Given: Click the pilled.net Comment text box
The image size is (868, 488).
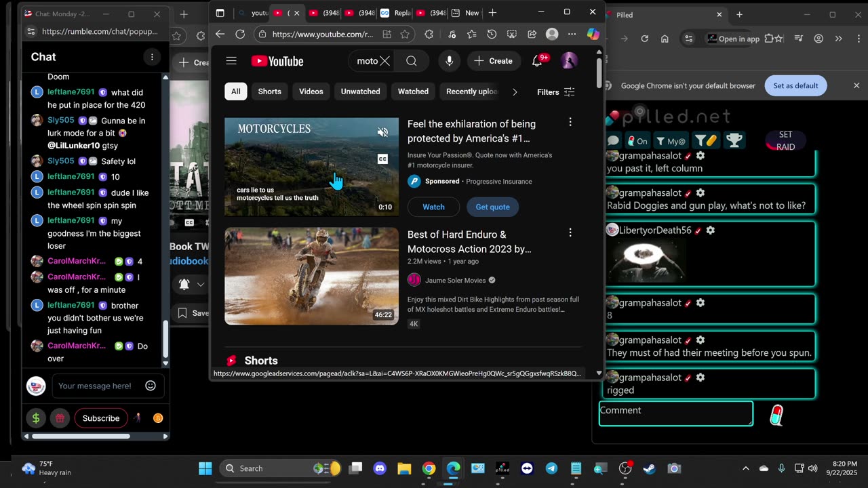Looking at the screenshot, I should point(675,413).
